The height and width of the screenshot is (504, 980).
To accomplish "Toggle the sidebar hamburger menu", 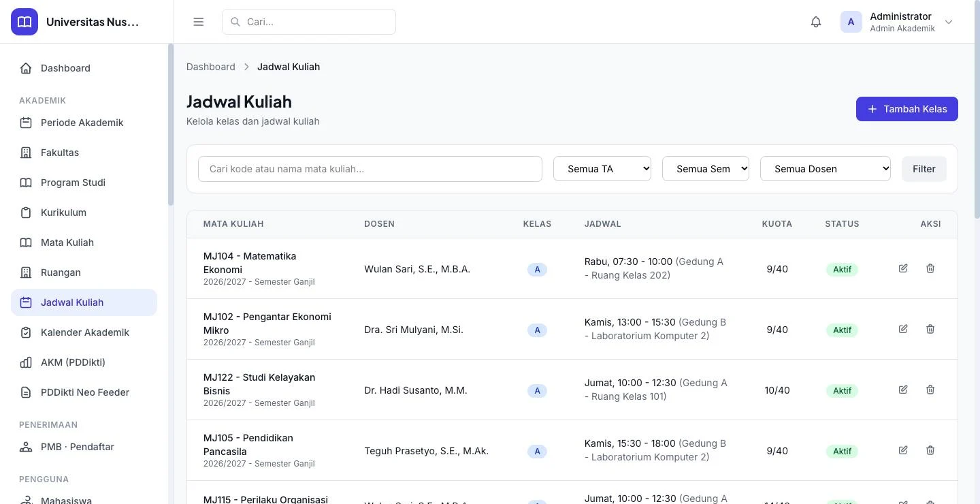I will click(x=199, y=22).
